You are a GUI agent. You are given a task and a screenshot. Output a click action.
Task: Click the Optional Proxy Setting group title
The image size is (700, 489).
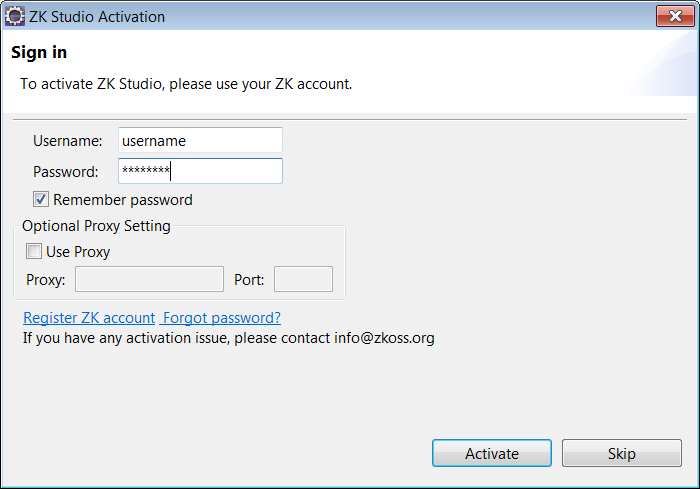coord(96,226)
